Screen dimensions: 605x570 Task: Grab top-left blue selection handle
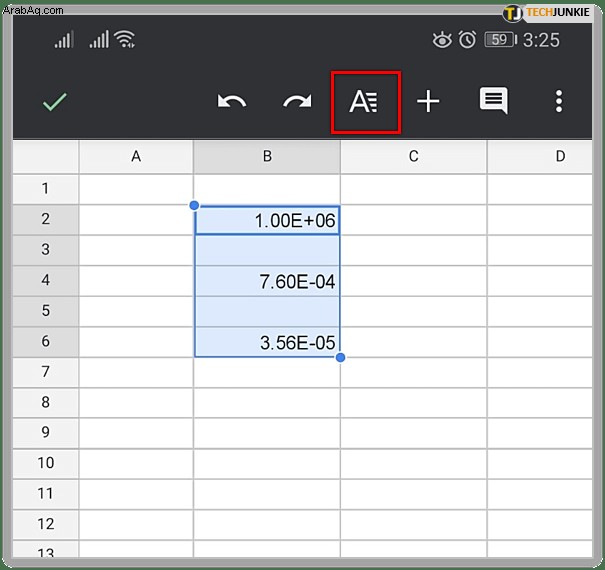[x=194, y=205]
